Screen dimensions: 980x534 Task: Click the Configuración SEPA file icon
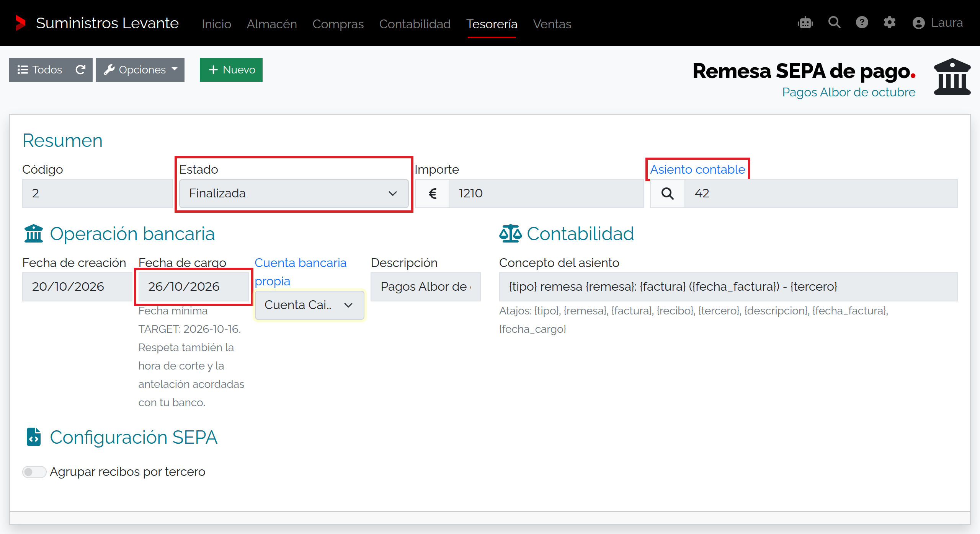pyautogui.click(x=34, y=437)
